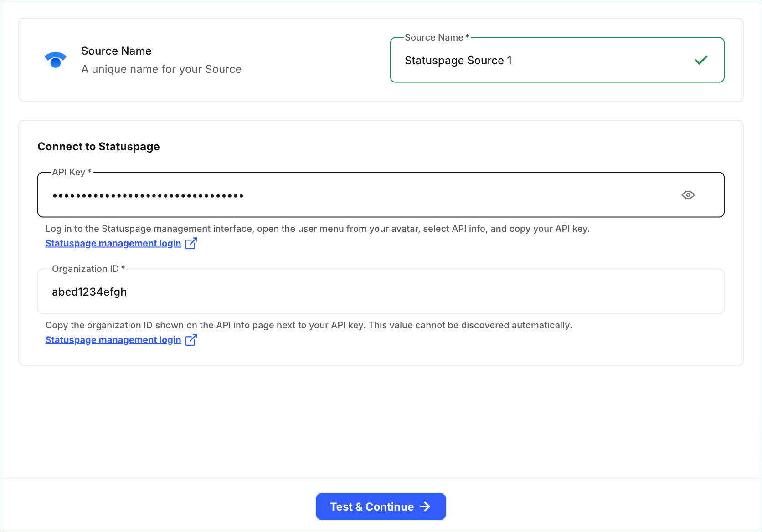Focus the Source Name input field
Screen dimensions: 762x532
(x=557, y=60)
